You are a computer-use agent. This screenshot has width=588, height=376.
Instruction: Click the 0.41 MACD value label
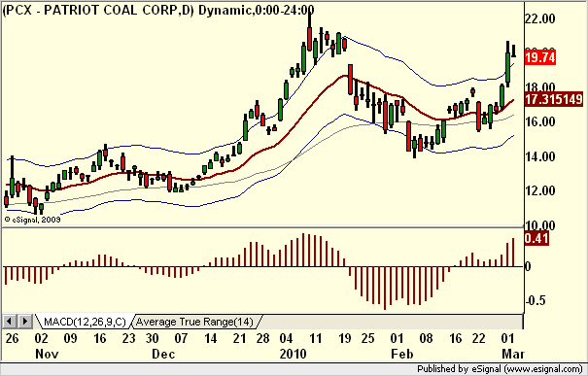click(536, 238)
